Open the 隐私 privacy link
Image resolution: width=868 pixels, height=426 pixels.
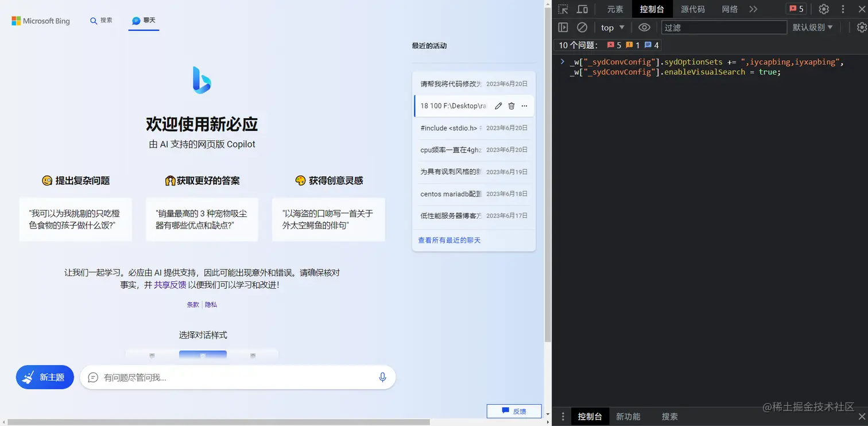[211, 305]
